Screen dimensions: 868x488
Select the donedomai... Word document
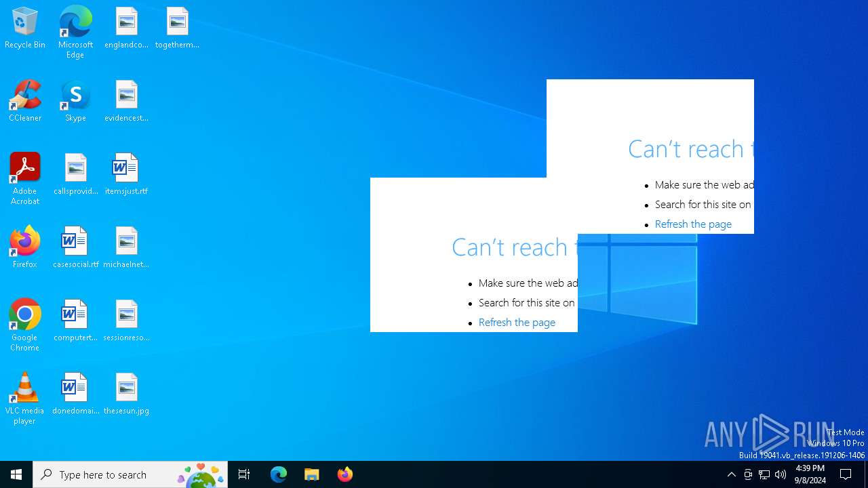[x=75, y=394]
